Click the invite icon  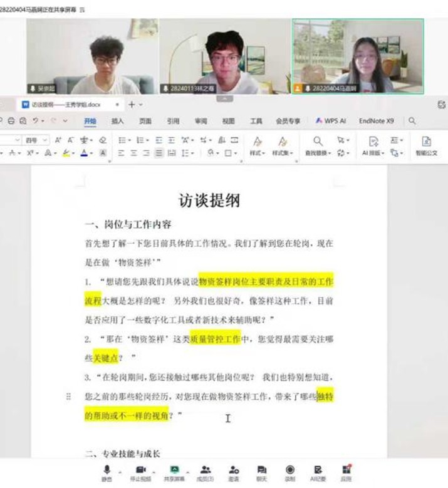pos(234,472)
